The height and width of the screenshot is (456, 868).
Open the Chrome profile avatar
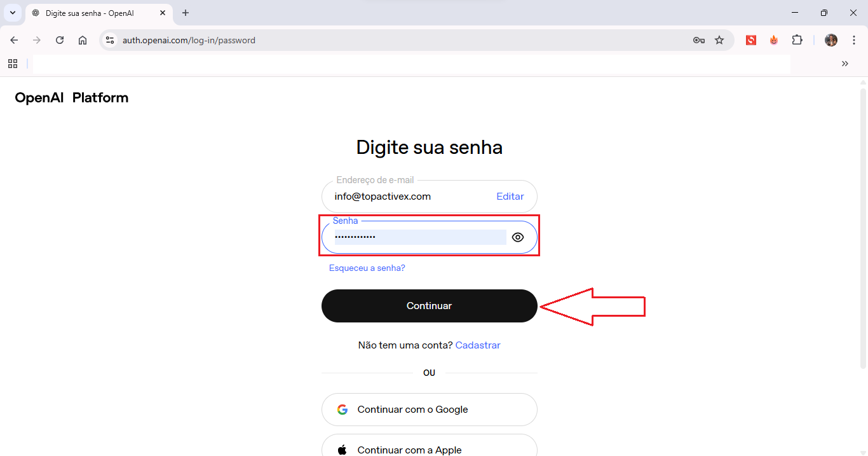(831, 40)
